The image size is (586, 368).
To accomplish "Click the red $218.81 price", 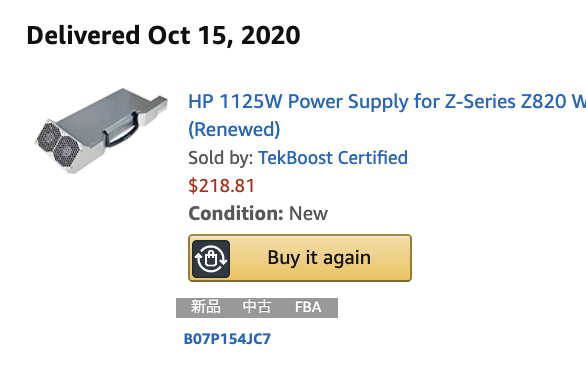I will pos(221,186).
